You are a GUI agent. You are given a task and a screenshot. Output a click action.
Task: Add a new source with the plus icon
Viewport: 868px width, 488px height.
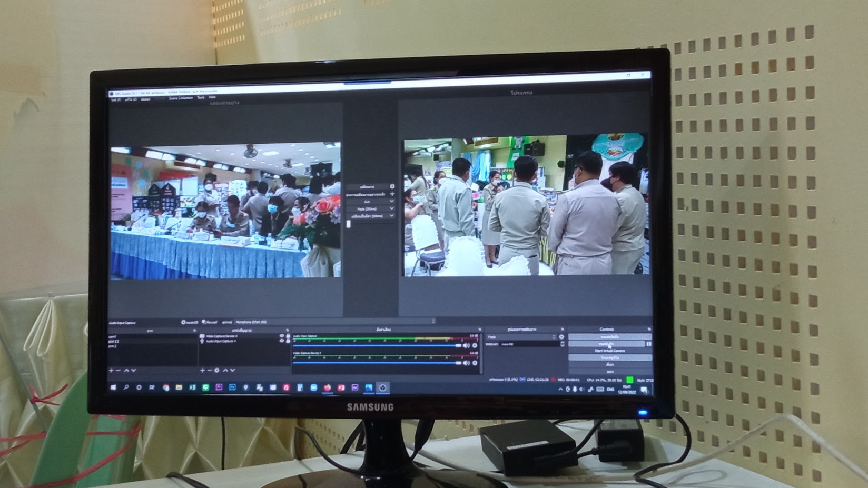pyautogui.click(x=202, y=371)
